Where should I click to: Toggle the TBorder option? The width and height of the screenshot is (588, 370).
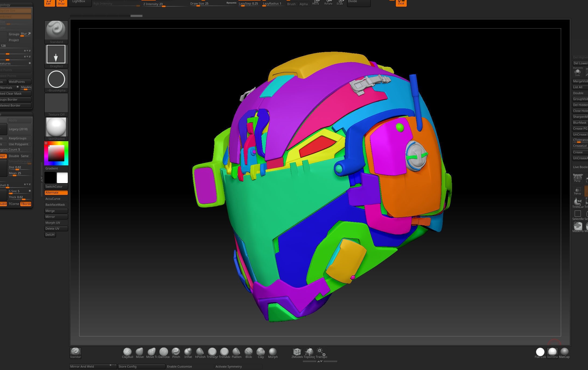coord(26,204)
